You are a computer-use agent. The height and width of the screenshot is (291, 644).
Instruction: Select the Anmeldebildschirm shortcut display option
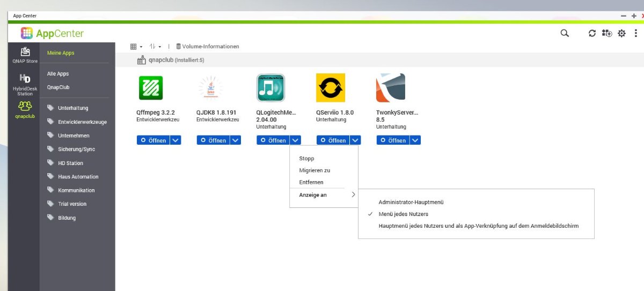(478, 226)
